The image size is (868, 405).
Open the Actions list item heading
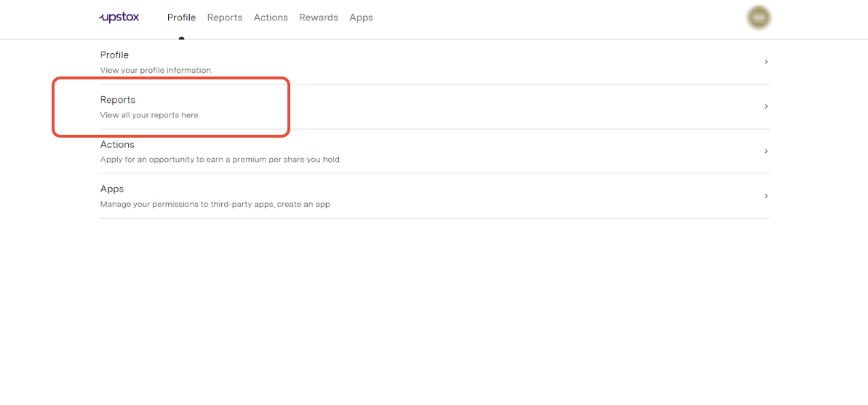pos(117,144)
